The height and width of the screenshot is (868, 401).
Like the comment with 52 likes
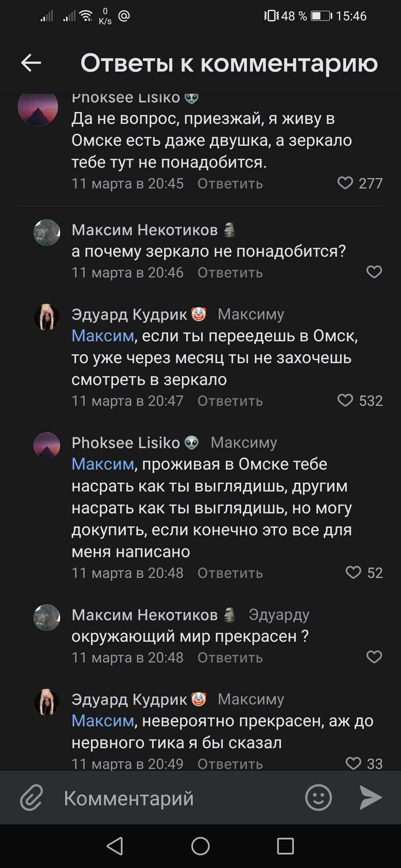coord(353,573)
